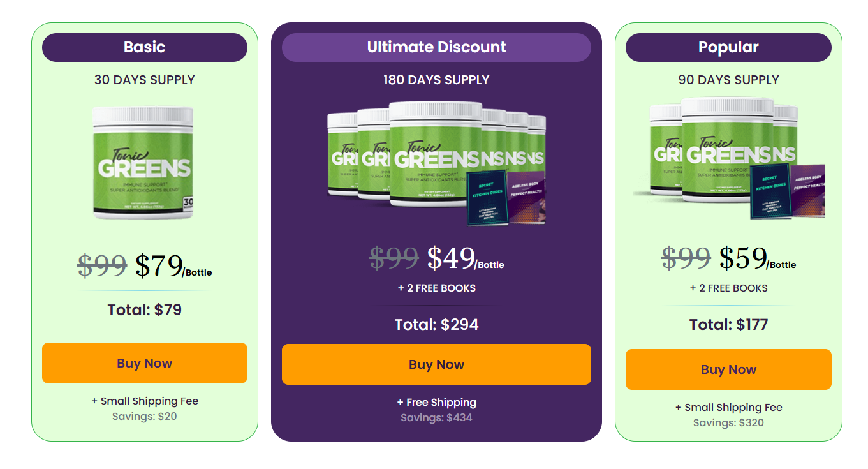
Task: Click Buy Now in the Basic plan
Action: [x=145, y=363]
